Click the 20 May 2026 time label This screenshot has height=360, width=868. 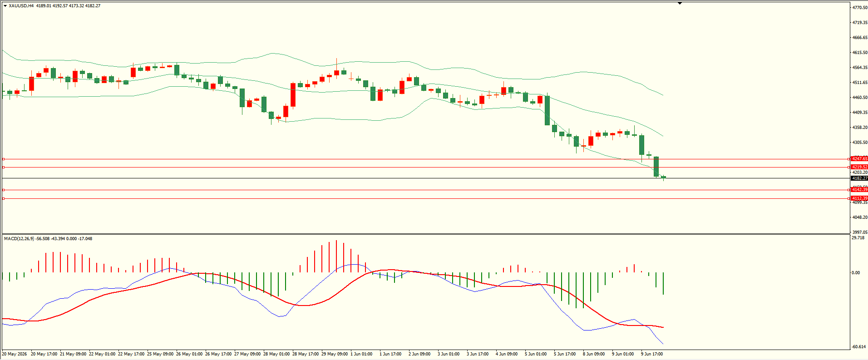pos(15,354)
